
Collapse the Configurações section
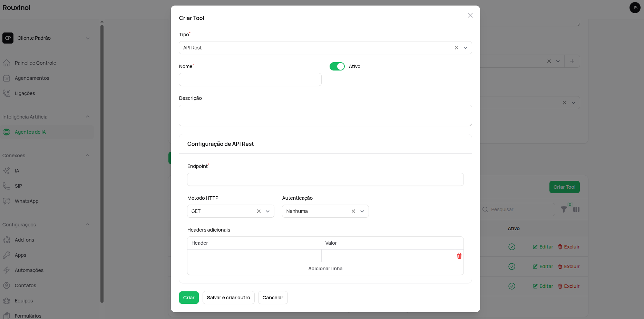point(88,225)
